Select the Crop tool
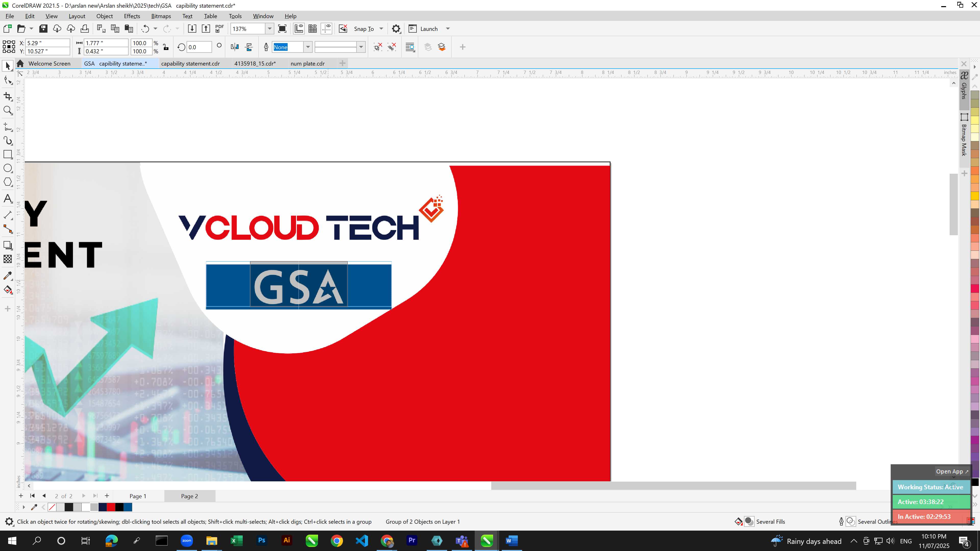 (8, 96)
